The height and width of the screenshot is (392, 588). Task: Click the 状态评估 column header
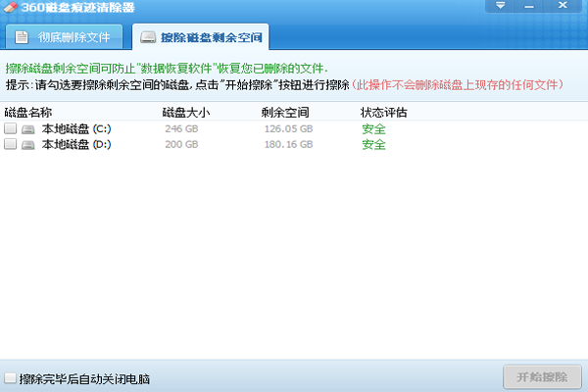[383, 113]
